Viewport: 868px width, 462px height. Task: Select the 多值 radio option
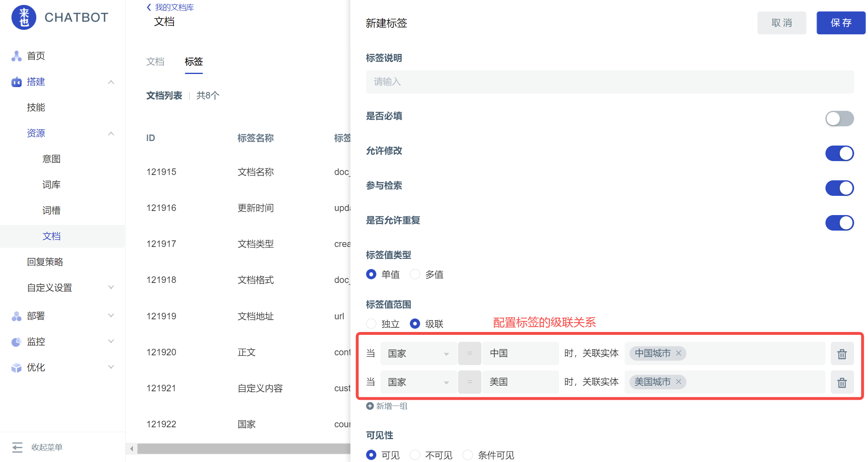coord(415,274)
